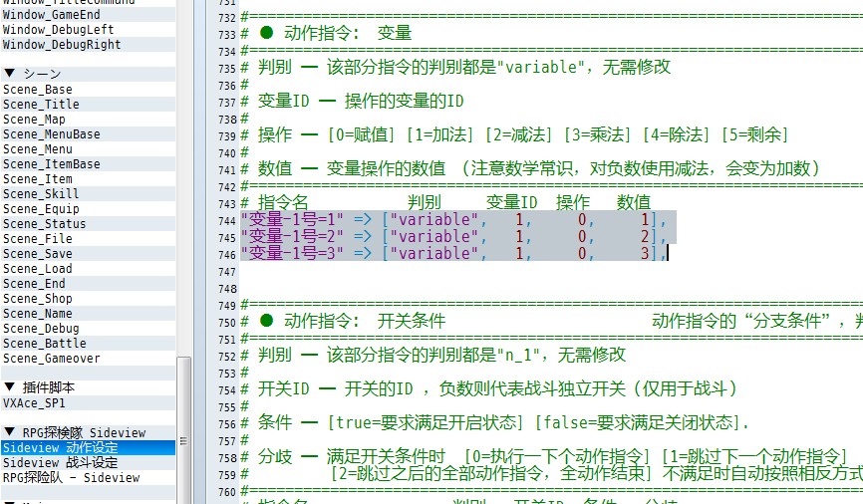Open Scene_Debug script
863x504 pixels.
pyautogui.click(x=88, y=328)
